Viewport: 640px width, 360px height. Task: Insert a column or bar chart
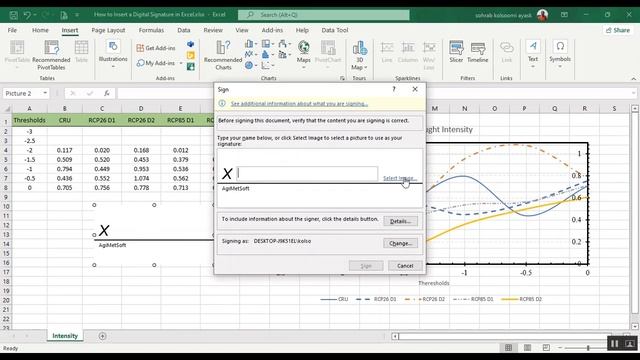(x=251, y=44)
